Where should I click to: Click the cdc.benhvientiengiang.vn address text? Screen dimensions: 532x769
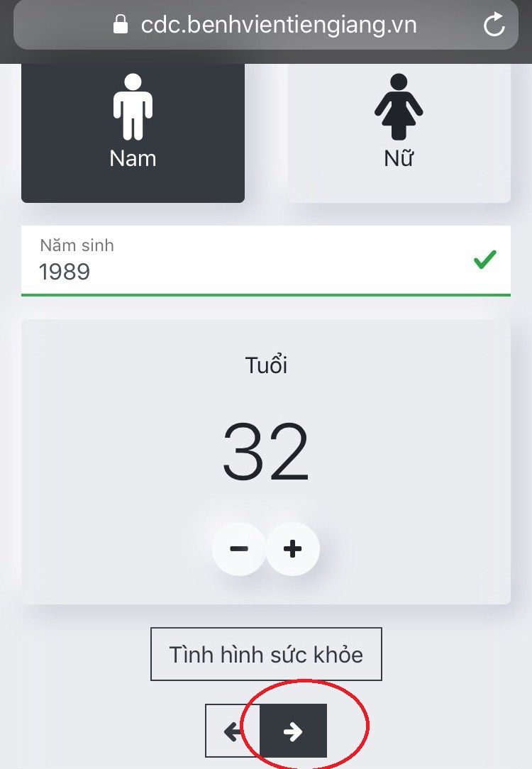pyautogui.click(x=279, y=25)
